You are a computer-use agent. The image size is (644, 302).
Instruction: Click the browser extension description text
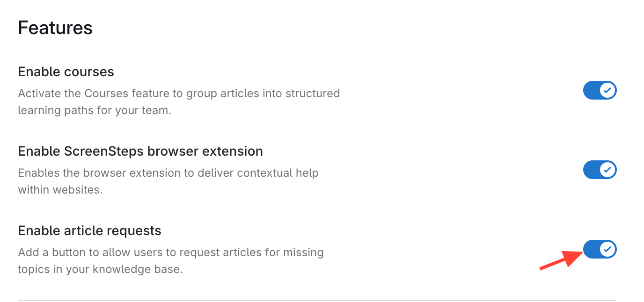click(x=168, y=173)
